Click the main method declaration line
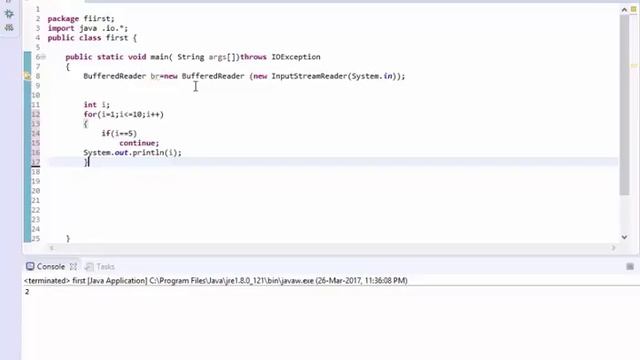 193,57
